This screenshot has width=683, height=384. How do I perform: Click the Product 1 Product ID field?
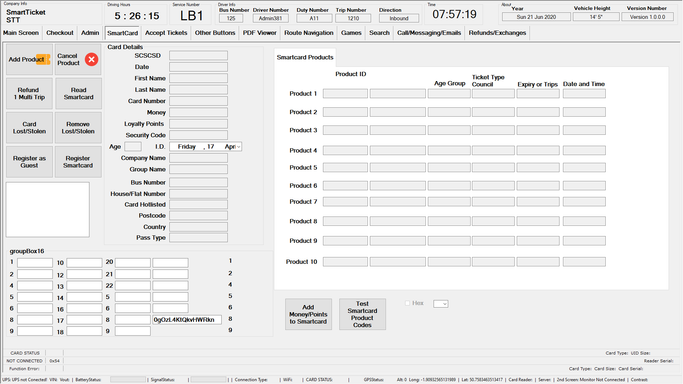click(345, 94)
